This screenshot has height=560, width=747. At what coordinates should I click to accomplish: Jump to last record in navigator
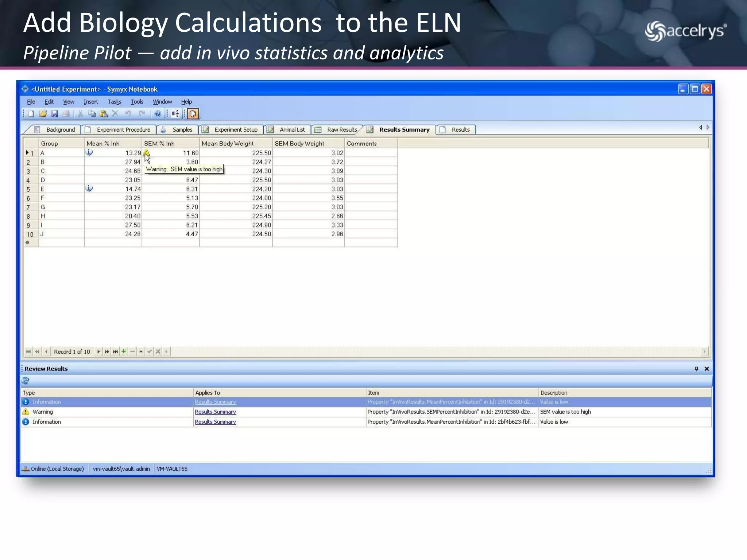point(115,351)
